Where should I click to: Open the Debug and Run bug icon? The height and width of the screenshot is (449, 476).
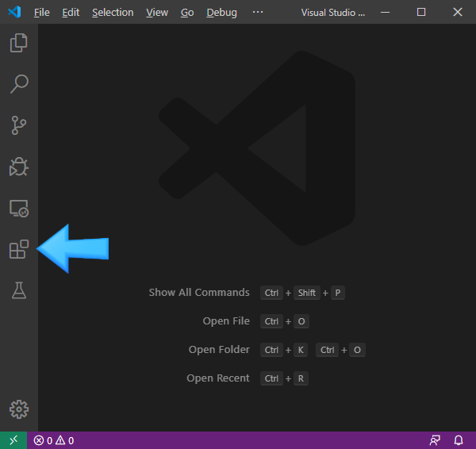pos(19,167)
